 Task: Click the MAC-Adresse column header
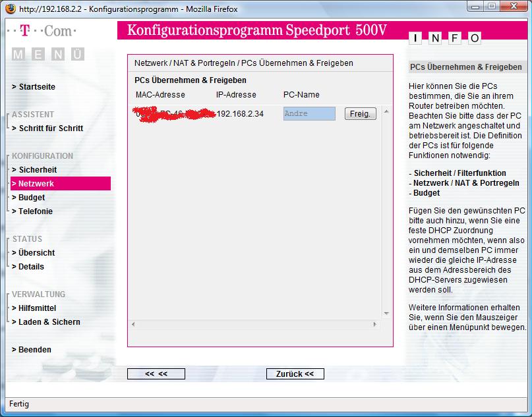click(x=160, y=95)
